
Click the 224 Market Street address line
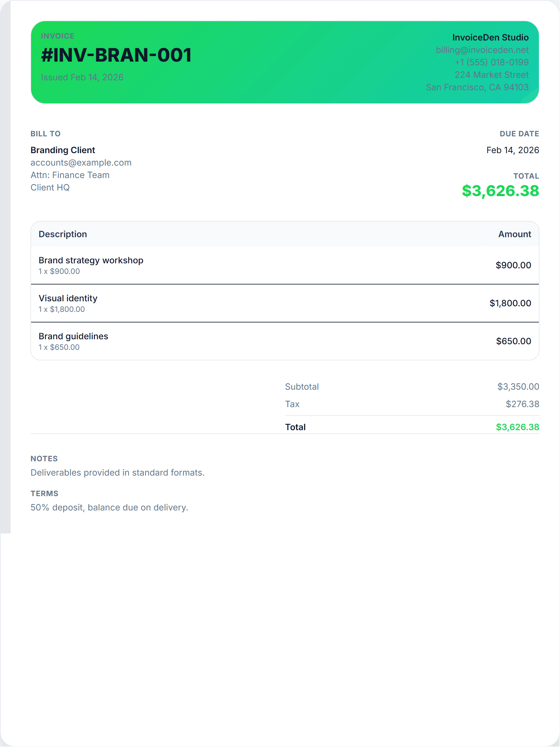491,75
